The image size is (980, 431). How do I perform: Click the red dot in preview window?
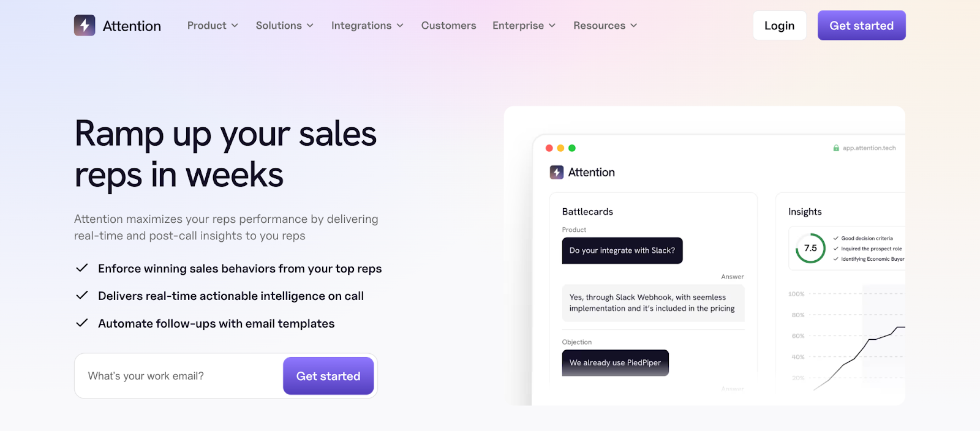[x=549, y=148]
